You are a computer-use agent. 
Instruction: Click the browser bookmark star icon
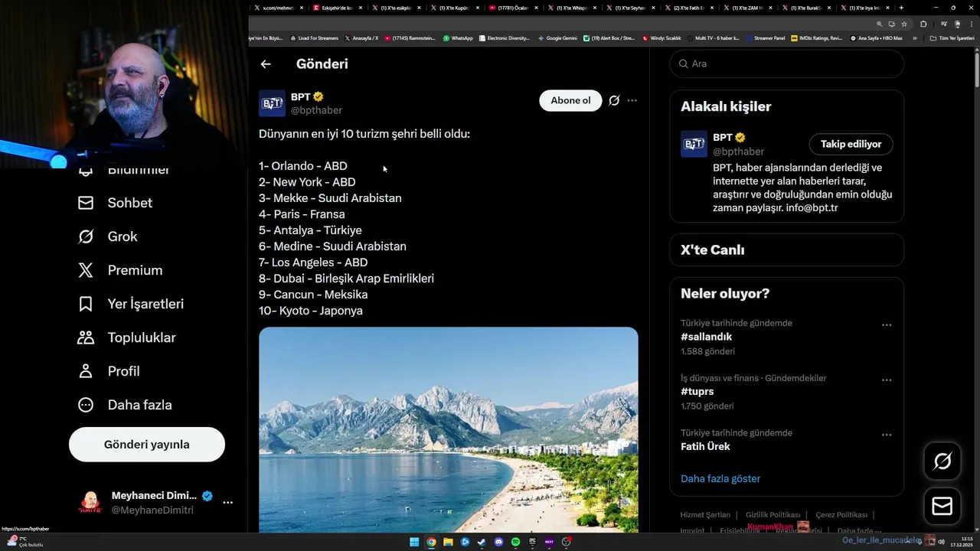pyautogui.click(x=904, y=24)
